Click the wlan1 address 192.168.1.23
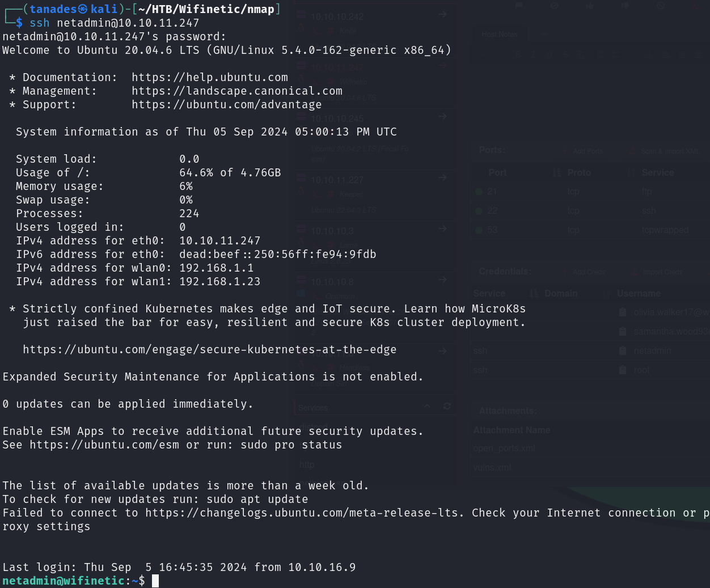The image size is (710, 588). (x=220, y=282)
